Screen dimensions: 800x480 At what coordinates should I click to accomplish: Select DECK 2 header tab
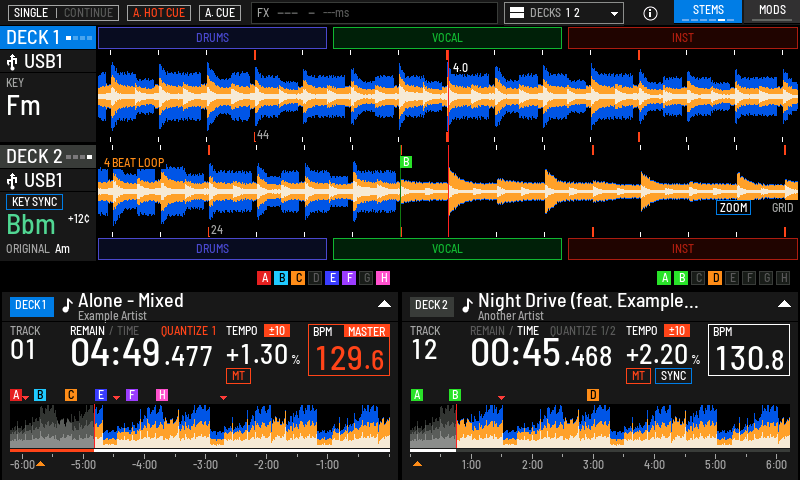tap(48, 157)
